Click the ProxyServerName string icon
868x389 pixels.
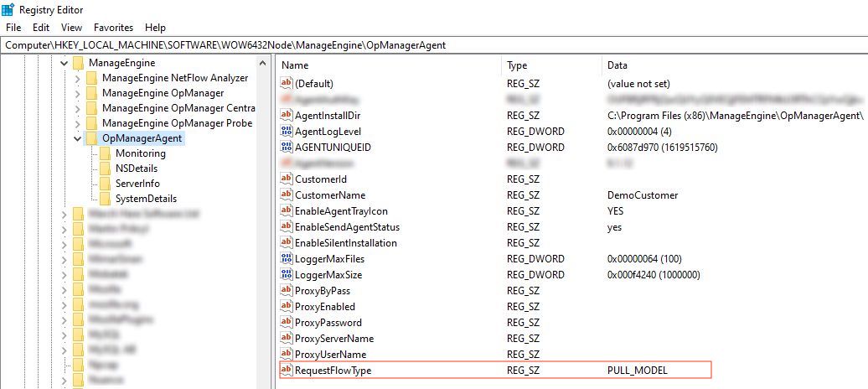[287, 339]
